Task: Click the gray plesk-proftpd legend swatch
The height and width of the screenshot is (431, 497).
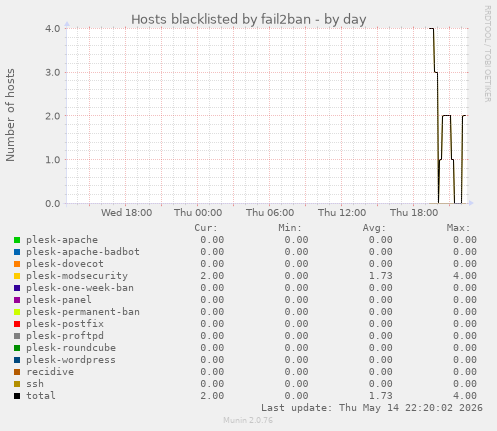Action: coord(17,336)
